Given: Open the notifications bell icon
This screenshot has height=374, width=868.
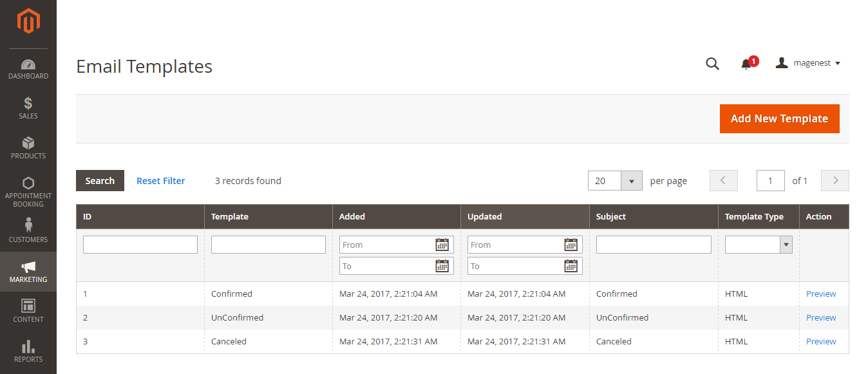Looking at the screenshot, I should [747, 63].
